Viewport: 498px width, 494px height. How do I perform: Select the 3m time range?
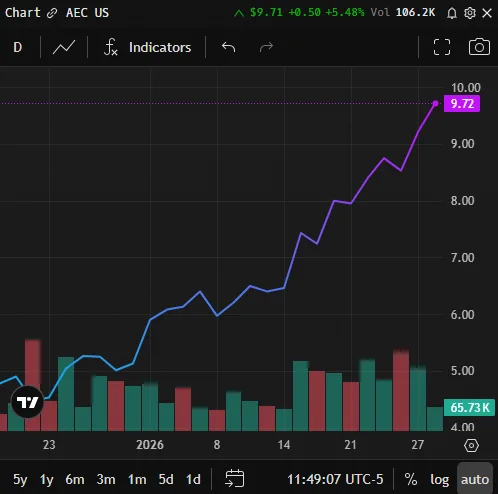pos(106,479)
